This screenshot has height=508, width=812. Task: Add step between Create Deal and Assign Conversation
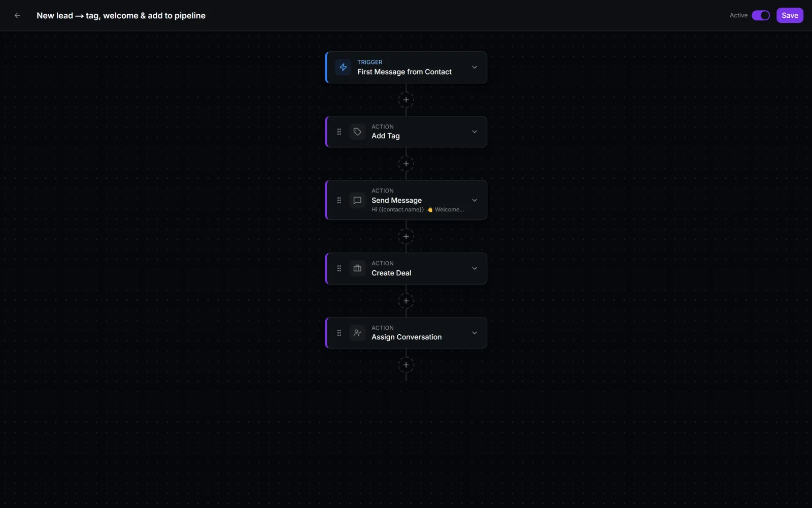[406, 301]
